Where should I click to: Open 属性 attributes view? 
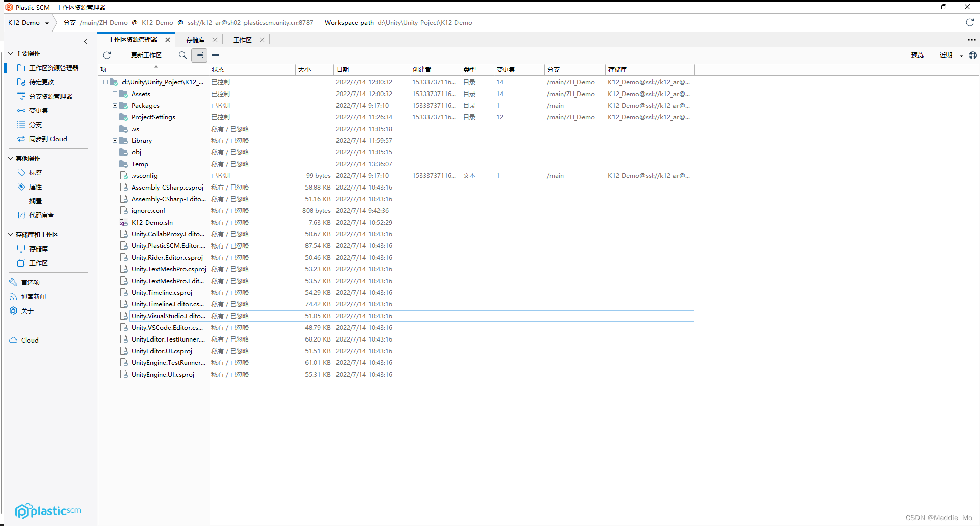tap(29, 187)
